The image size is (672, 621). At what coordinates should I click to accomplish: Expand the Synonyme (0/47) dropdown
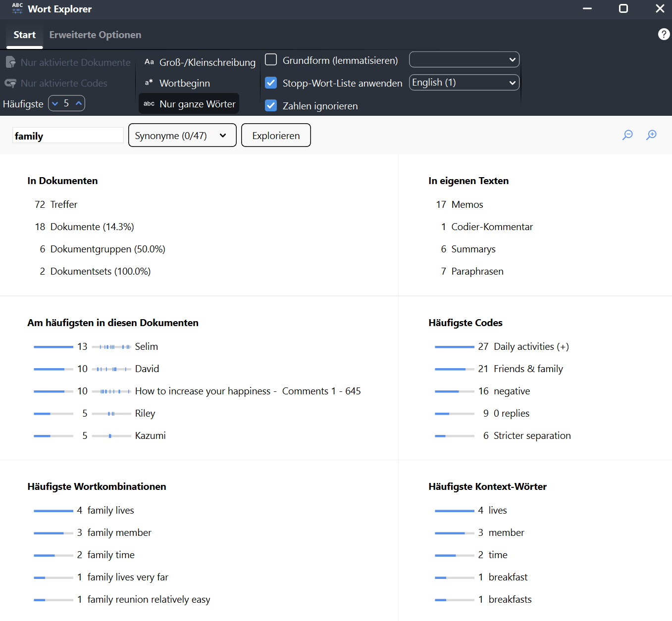pos(182,136)
